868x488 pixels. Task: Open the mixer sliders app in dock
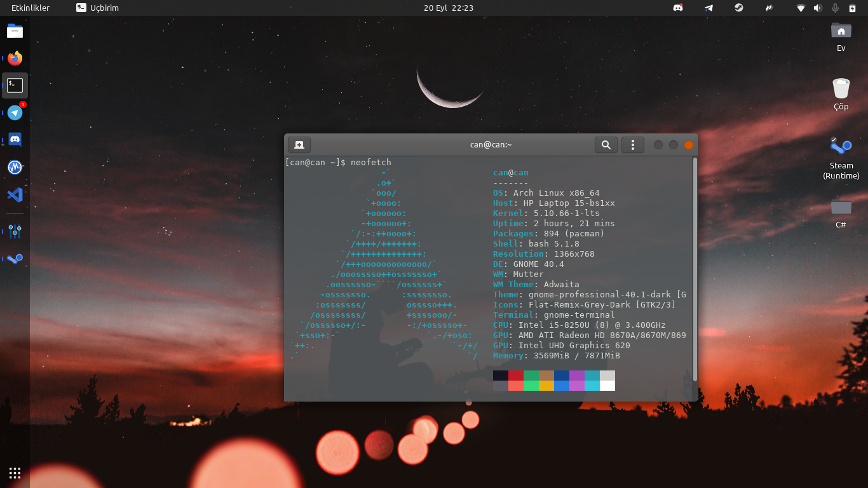(15, 231)
